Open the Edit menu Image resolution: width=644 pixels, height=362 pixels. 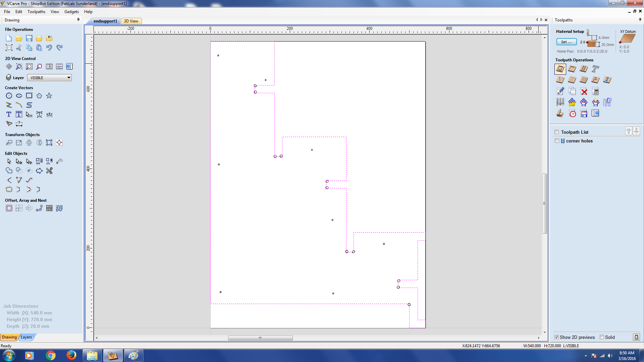(19, 12)
